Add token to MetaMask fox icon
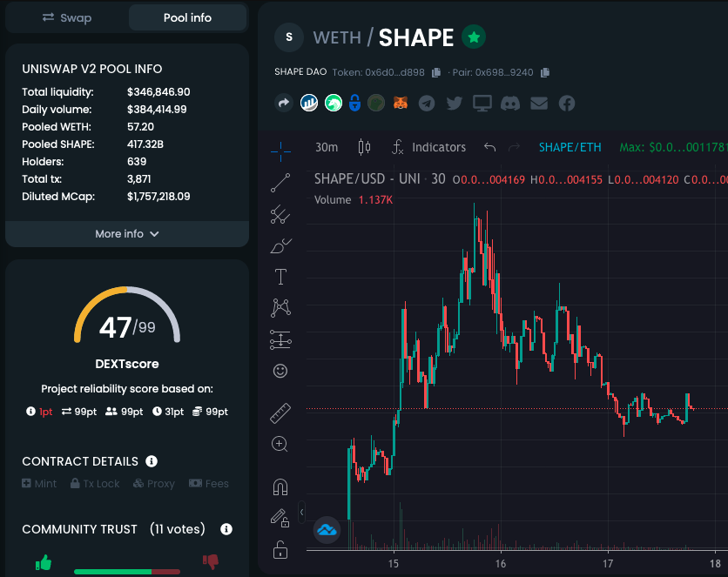 click(x=401, y=103)
